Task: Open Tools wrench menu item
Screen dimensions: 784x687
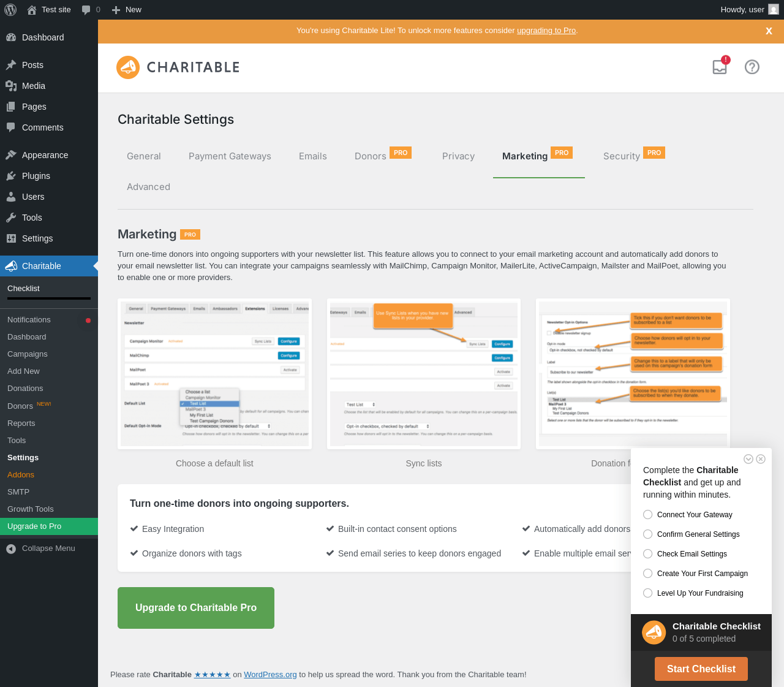Action: [49, 218]
